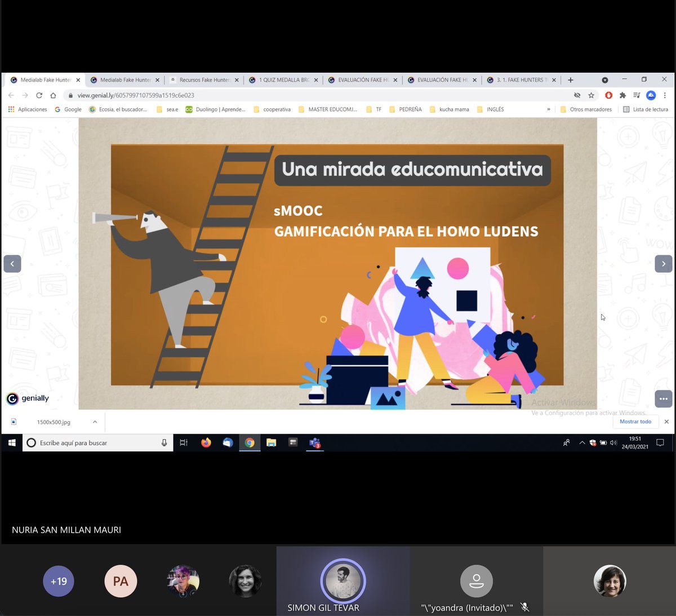Select the SIMON GIL TEVAR participant tile

click(343, 581)
